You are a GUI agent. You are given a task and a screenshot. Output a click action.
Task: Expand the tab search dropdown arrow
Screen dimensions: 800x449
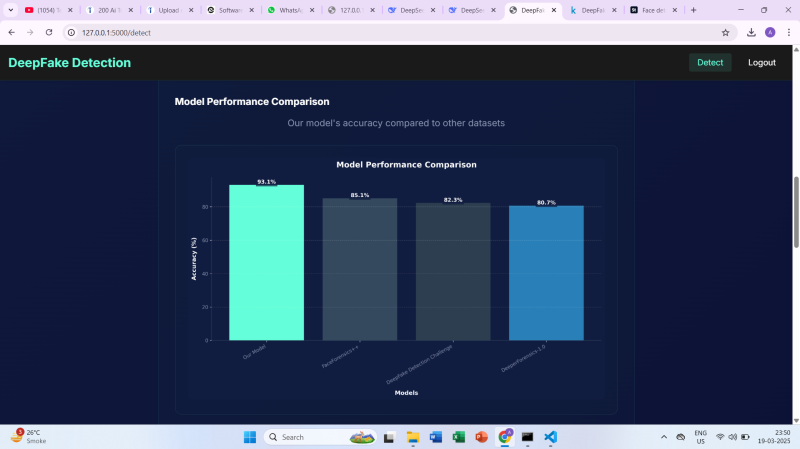pyautogui.click(x=11, y=10)
